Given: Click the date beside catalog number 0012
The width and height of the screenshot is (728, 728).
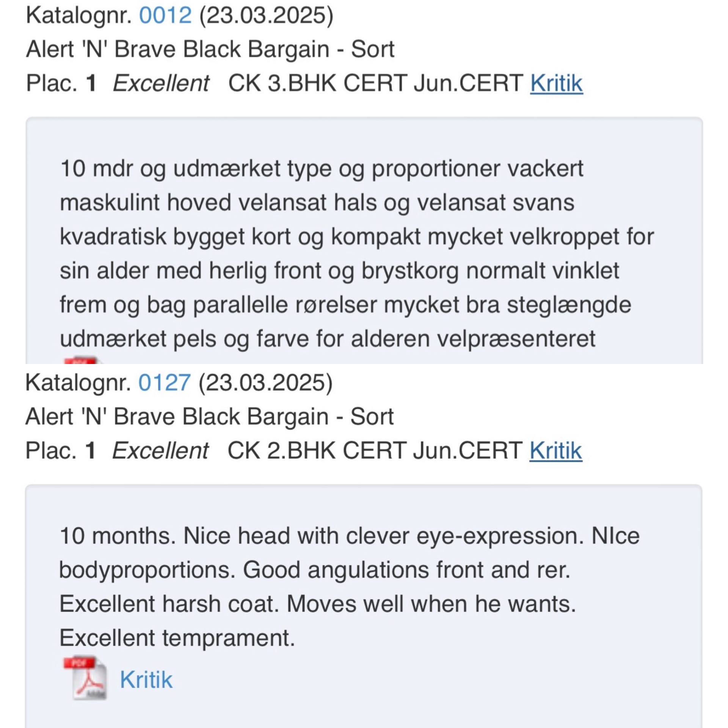Looking at the screenshot, I should 266,16.
